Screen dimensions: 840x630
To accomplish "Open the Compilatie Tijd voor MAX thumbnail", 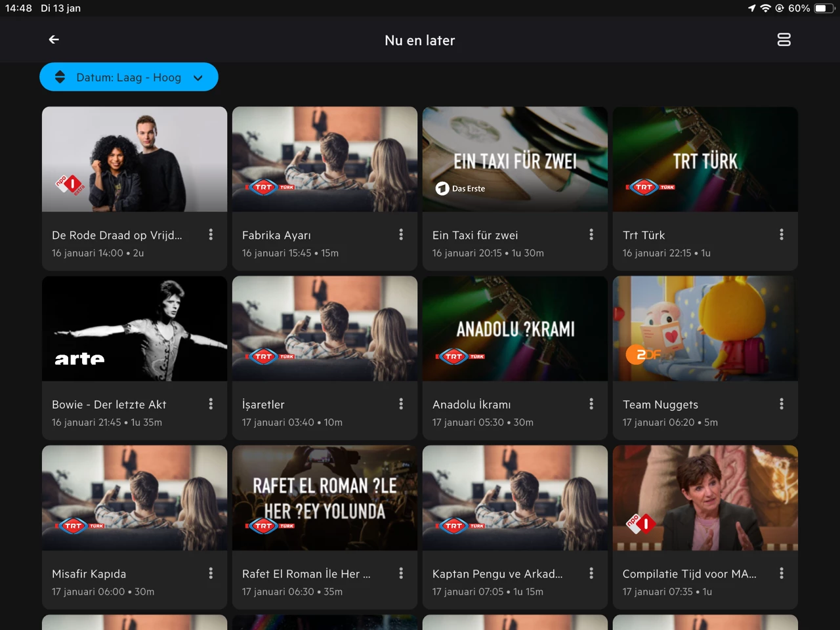I will click(x=705, y=498).
